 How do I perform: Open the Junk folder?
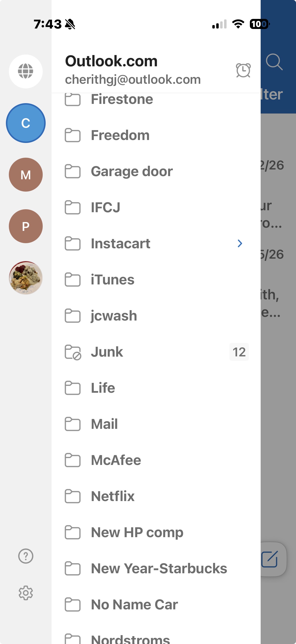tap(156, 352)
